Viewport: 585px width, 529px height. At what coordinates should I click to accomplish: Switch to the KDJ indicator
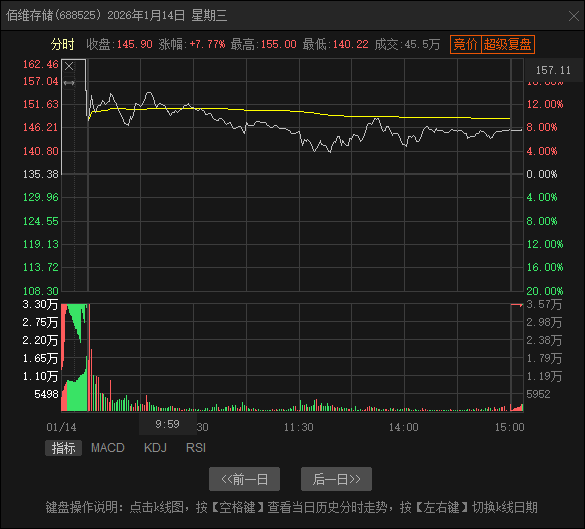point(155,448)
